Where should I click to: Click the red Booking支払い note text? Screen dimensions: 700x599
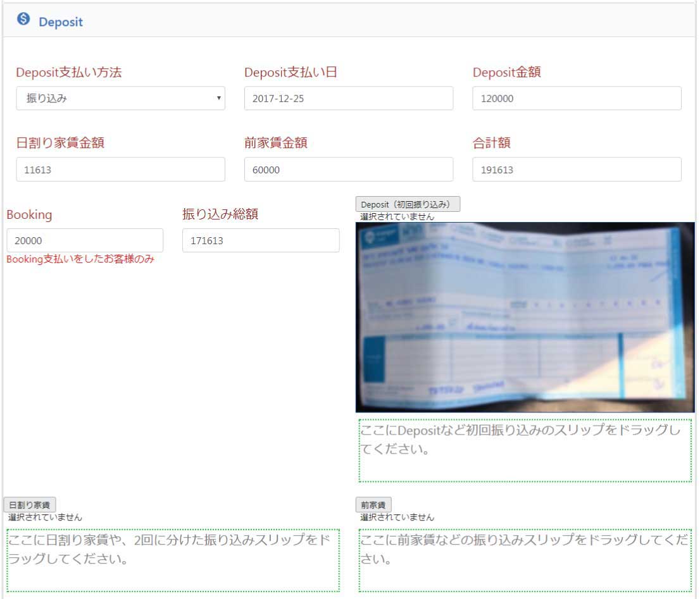[80, 259]
